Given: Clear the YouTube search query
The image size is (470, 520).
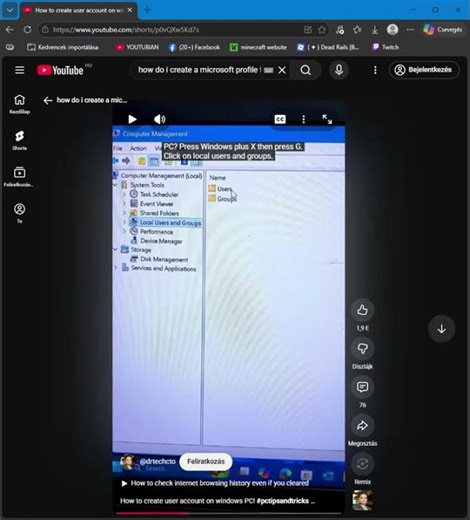Looking at the screenshot, I should (282, 70).
